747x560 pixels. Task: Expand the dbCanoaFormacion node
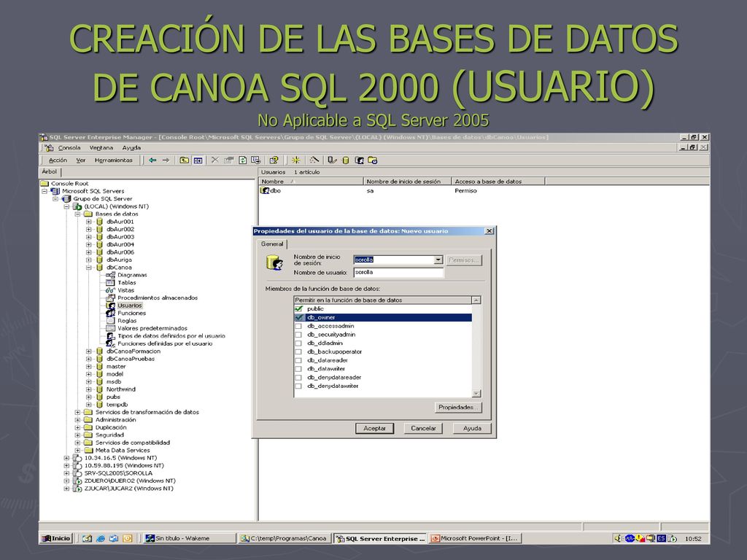coord(88,351)
